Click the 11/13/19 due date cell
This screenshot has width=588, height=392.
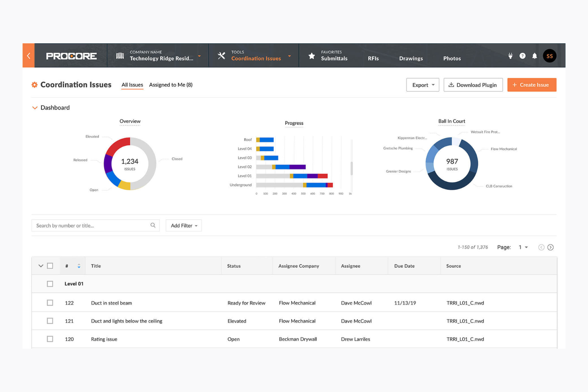point(405,303)
